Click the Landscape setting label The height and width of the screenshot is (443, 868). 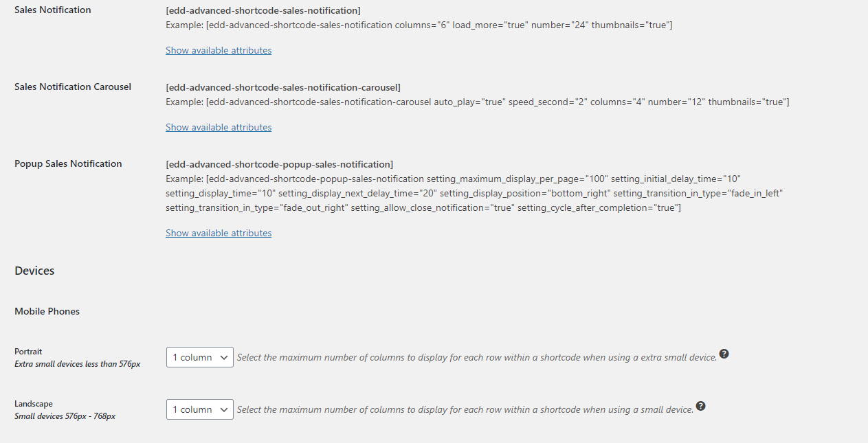[34, 404]
